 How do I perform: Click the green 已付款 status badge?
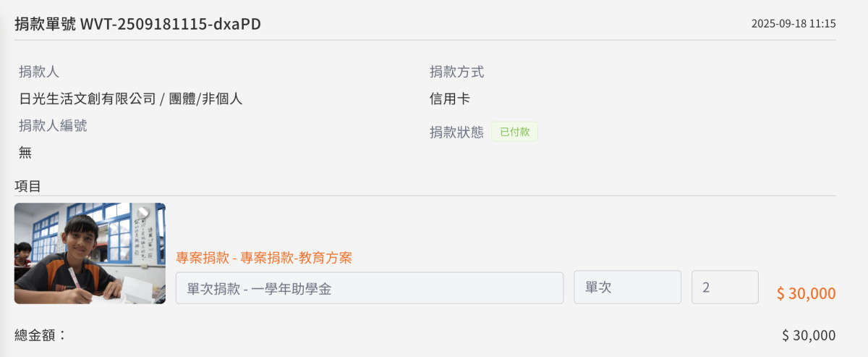coord(514,132)
